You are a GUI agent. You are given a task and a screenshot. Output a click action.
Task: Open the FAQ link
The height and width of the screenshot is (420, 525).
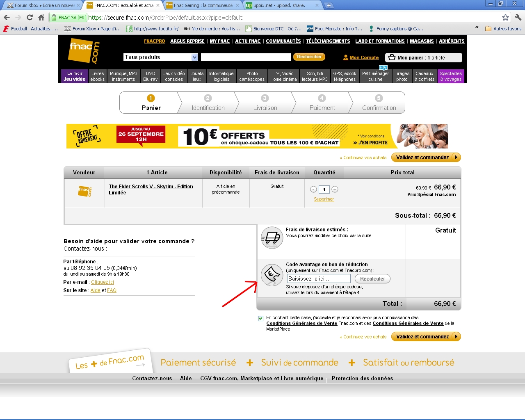(x=112, y=290)
